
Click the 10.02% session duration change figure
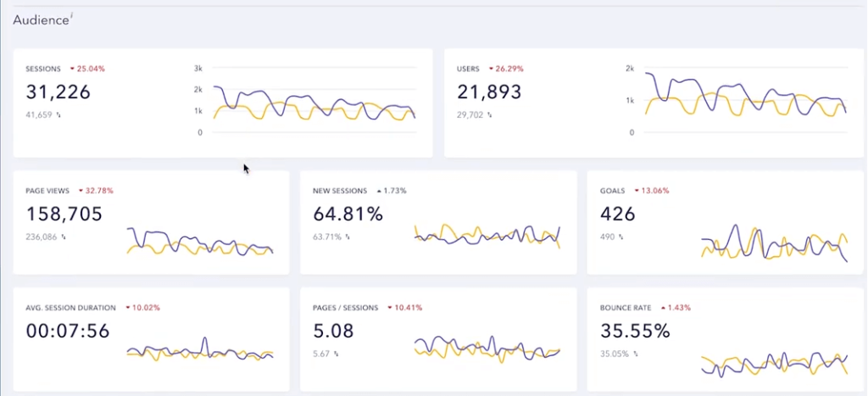(146, 308)
